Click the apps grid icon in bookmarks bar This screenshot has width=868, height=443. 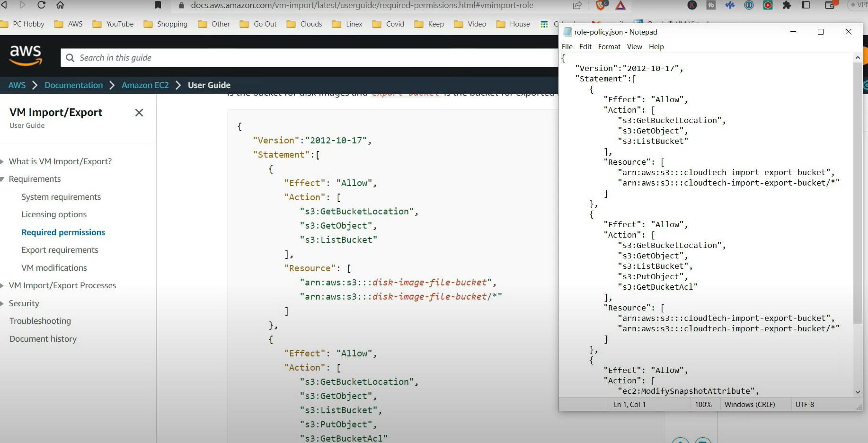(x=544, y=24)
